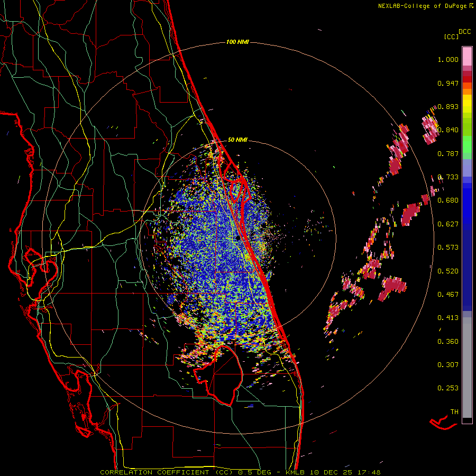The height and width of the screenshot is (476, 476).
Task: Click the 0.947 value on the color scale
Action: point(448,83)
